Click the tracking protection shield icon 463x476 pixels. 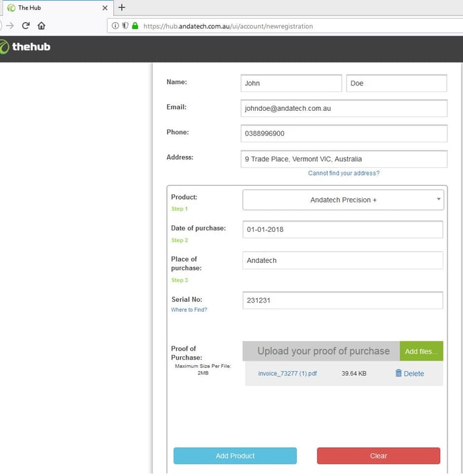(x=125, y=26)
